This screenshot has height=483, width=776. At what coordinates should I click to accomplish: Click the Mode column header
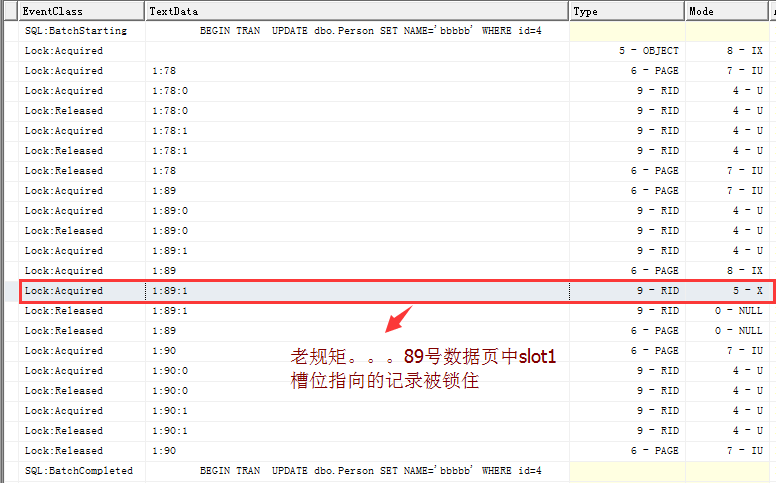[727, 11]
